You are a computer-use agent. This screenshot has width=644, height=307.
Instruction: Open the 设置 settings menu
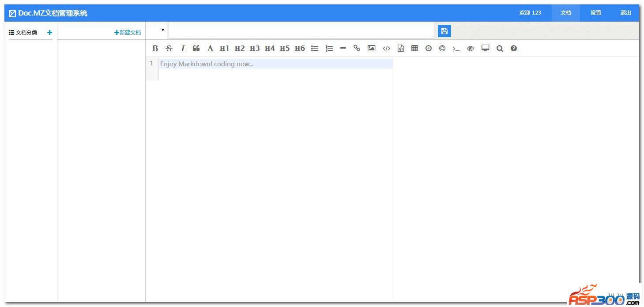coord(596,13)
